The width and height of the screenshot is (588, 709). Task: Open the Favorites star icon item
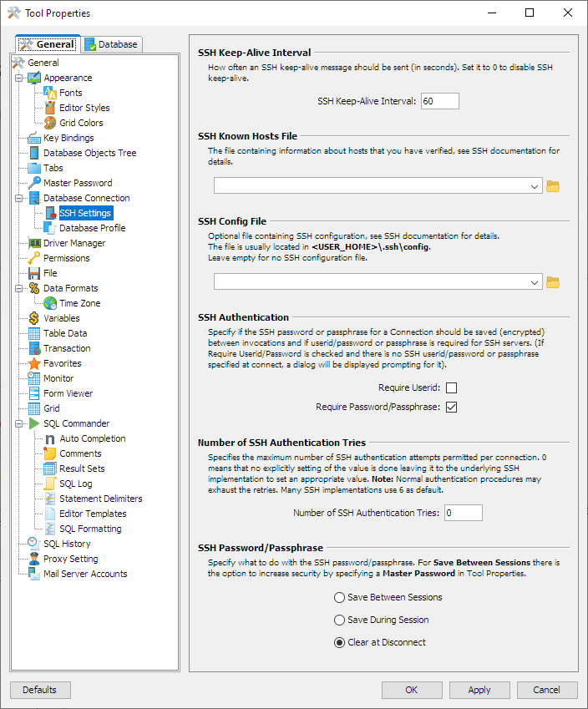point(34,363)
